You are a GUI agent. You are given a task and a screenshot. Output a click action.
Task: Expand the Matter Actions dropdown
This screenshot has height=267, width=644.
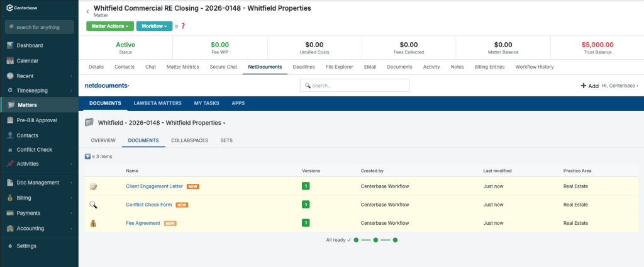(x=109, y=26)
